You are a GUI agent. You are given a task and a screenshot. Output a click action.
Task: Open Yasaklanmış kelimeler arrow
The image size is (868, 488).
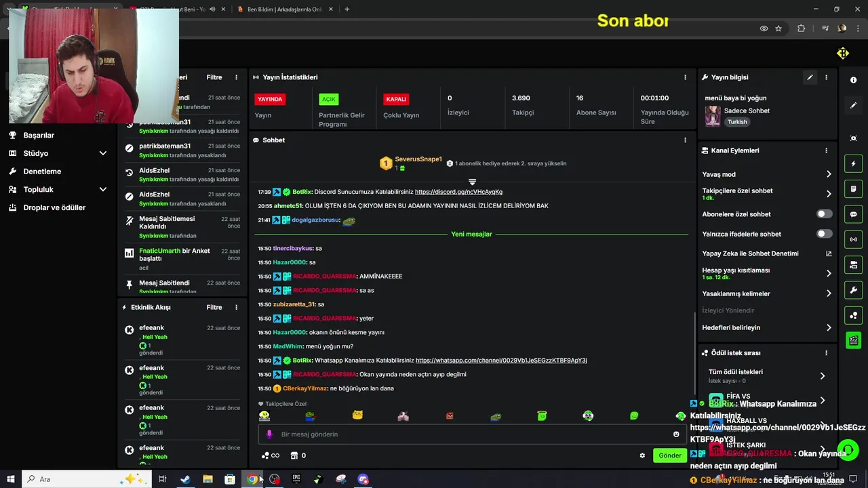pyautogui.click(x=828, y=293)
